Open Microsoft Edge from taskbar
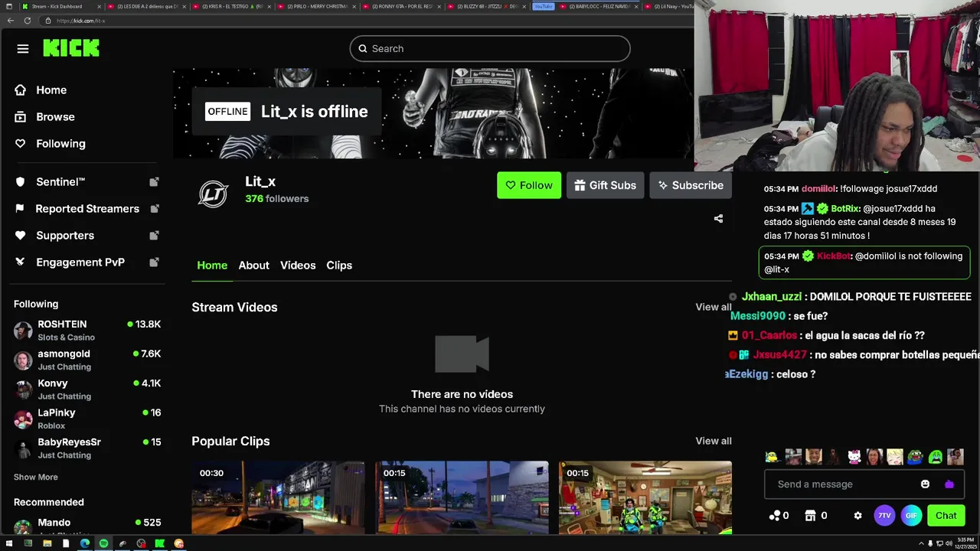The height and width of the screenshot is (551, 980). click(84, 544)
